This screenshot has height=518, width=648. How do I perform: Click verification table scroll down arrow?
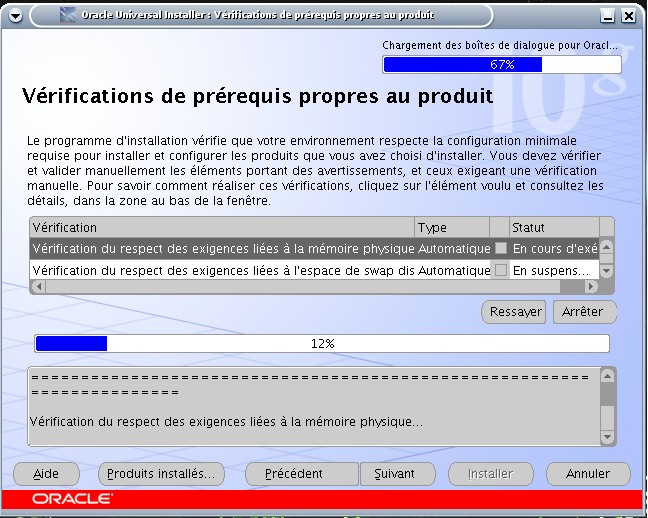pos(606,271)
